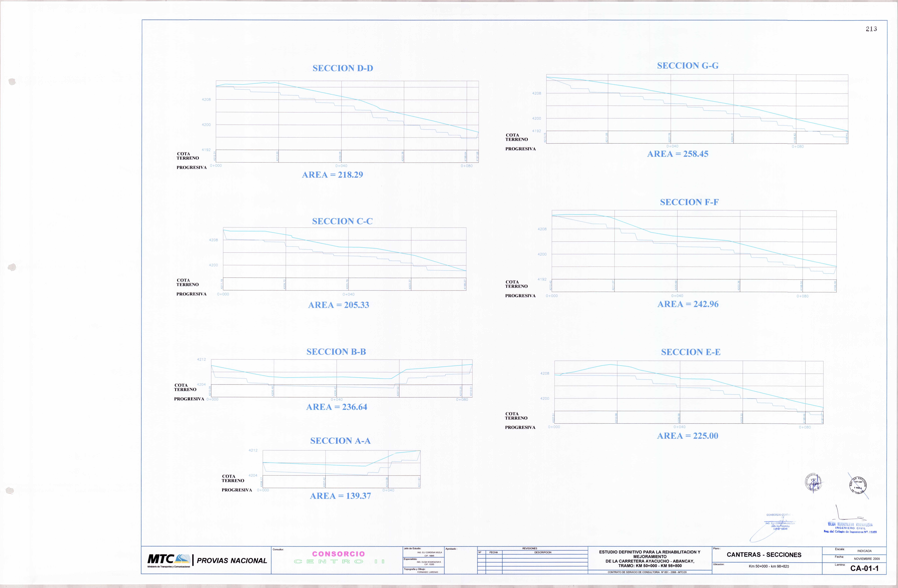This screenshot has width=898, height=588.
Task: Click FERNANDO LARENAS name
Action: point(428,572)
